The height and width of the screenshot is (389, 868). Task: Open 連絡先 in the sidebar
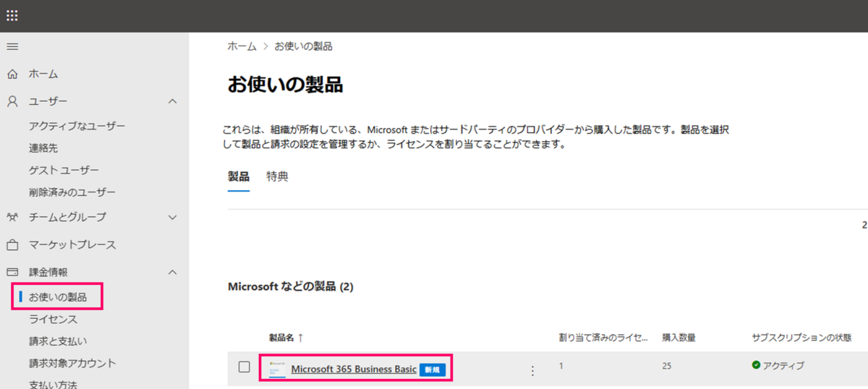tap(44, 148)
